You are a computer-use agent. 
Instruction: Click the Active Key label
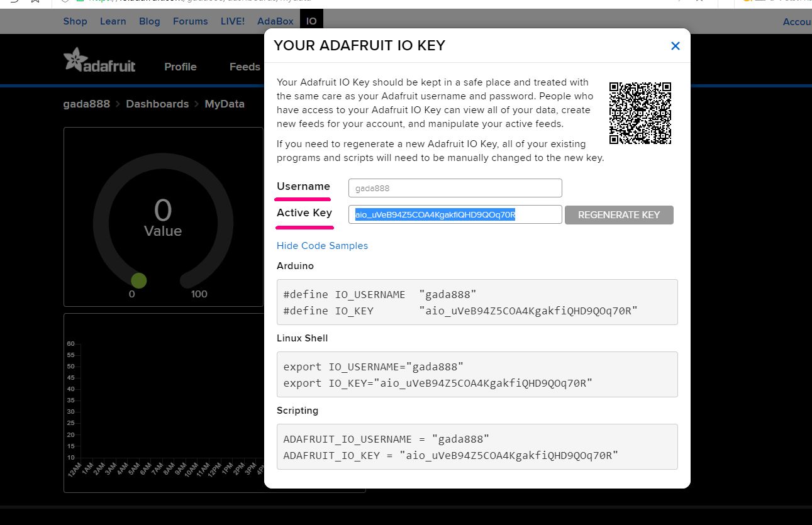click(304, 213)
